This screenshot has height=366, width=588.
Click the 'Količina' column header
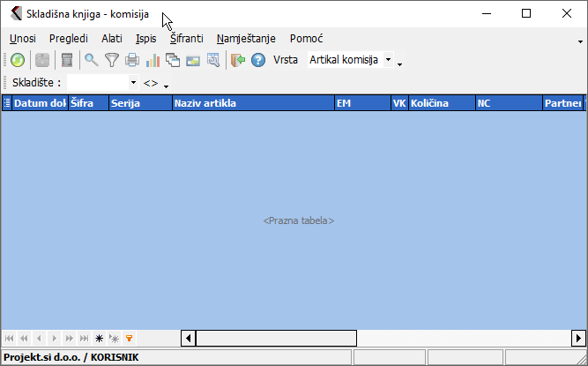point(440,103)
